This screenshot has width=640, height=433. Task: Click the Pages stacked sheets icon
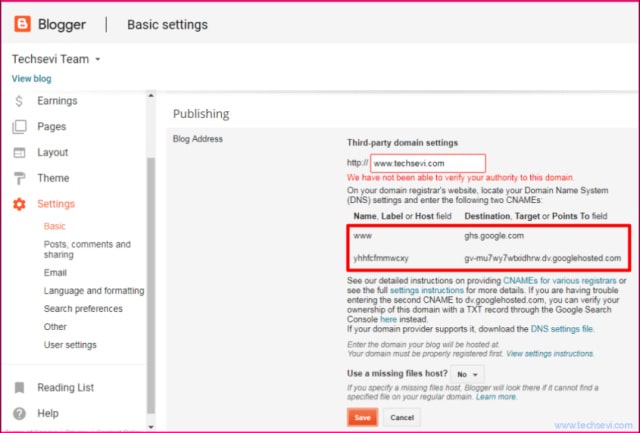click(x=19, y=127)
